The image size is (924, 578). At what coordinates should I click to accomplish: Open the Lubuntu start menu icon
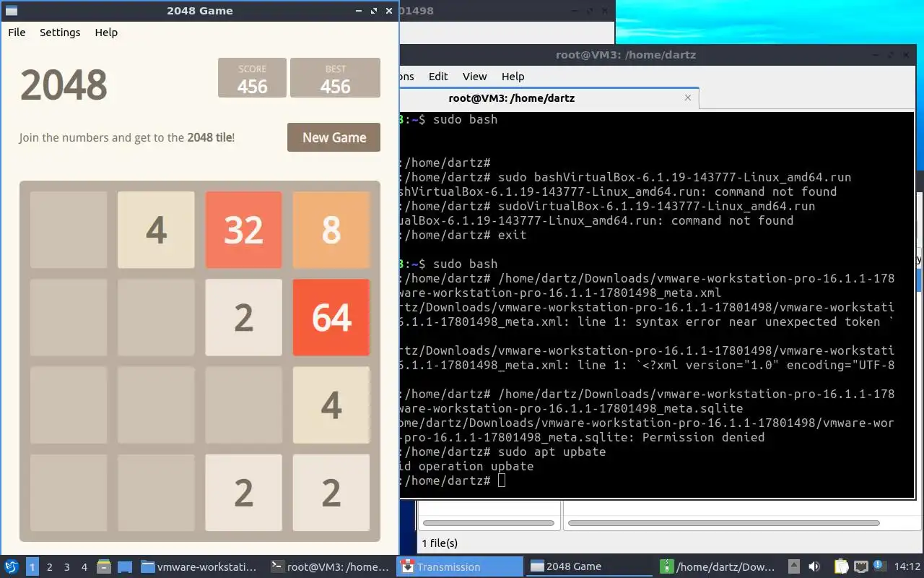tap(12, 566)
